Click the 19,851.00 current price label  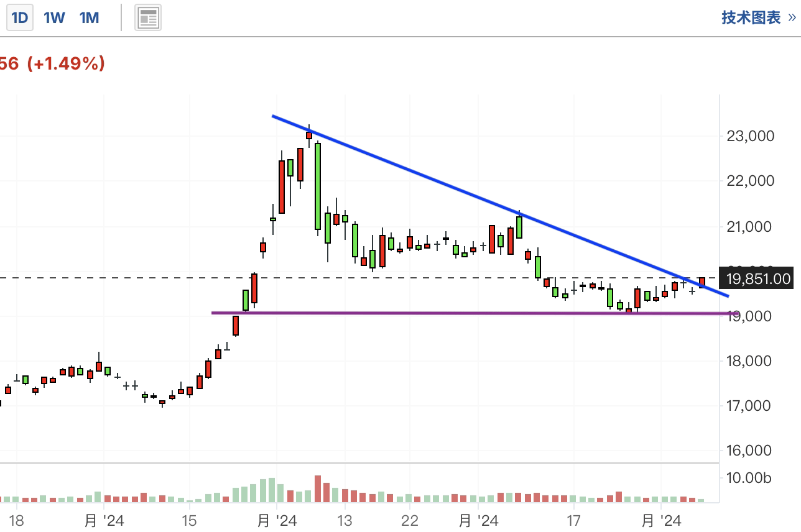click(756, 278)
